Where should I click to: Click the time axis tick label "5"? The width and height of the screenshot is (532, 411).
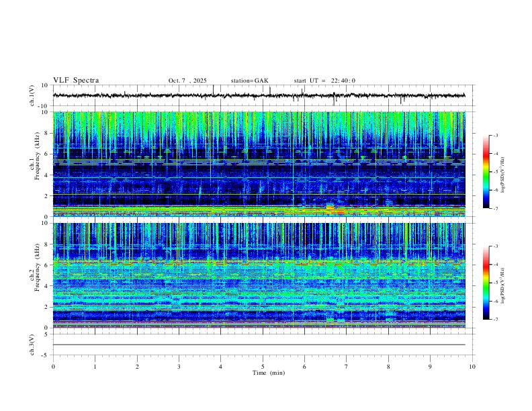point(263,367)
